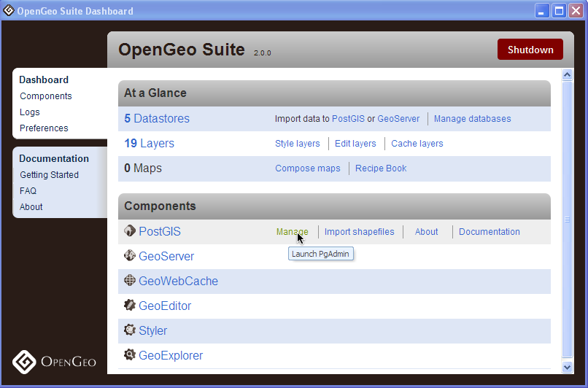Image resolution: width=588 pixels, height=388 pixels.
Task: Import data to GeoServer link
Action: (398, 119)
